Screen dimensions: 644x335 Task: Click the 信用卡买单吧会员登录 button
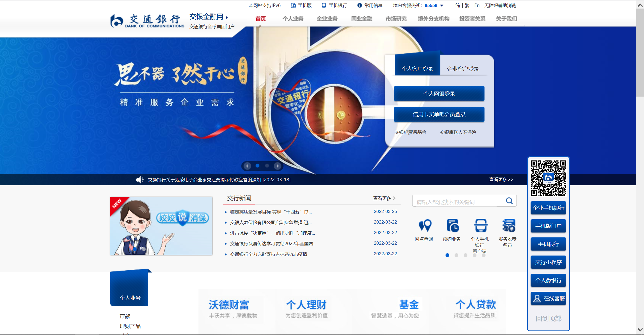[439, 114]
